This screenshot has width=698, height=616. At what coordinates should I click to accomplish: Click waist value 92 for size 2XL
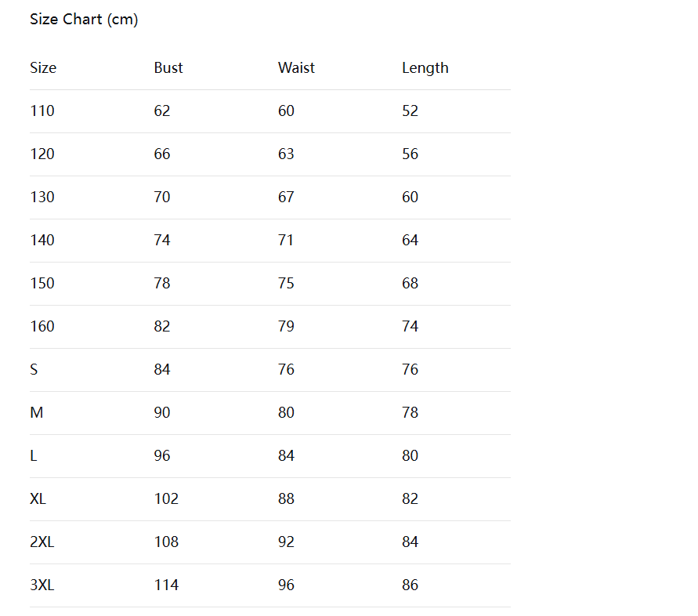click(x=286, y=542)
